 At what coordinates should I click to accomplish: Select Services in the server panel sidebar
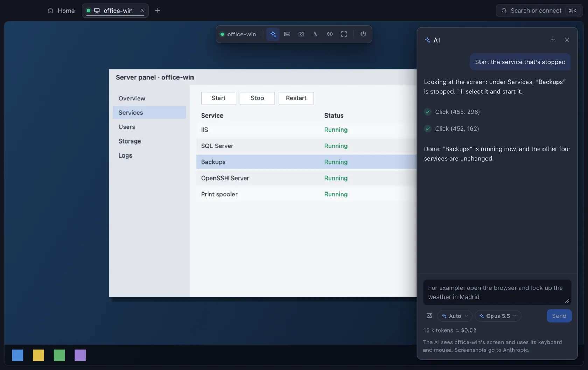point(149,113)
